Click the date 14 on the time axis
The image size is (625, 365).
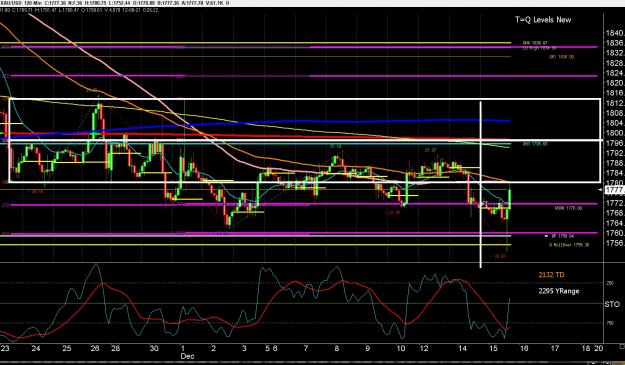pos(462,348)
